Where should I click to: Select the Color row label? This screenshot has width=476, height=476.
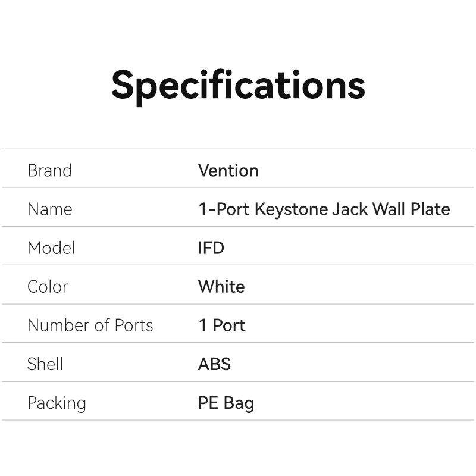pos(48,287)
